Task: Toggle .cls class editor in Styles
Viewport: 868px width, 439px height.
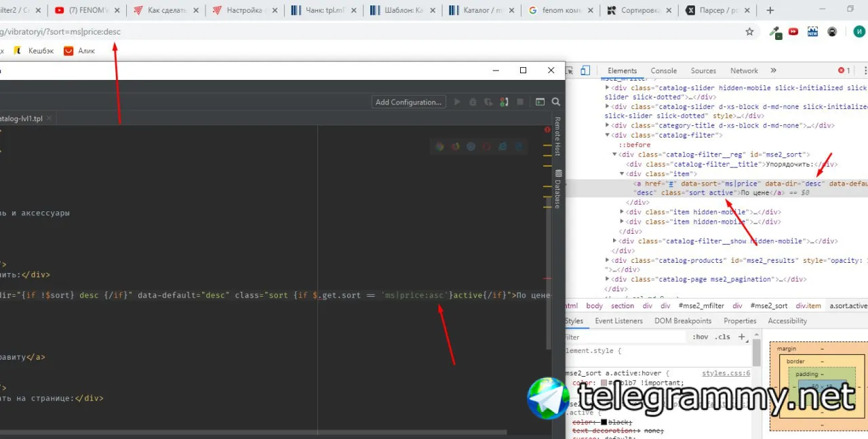Action: 724,337
